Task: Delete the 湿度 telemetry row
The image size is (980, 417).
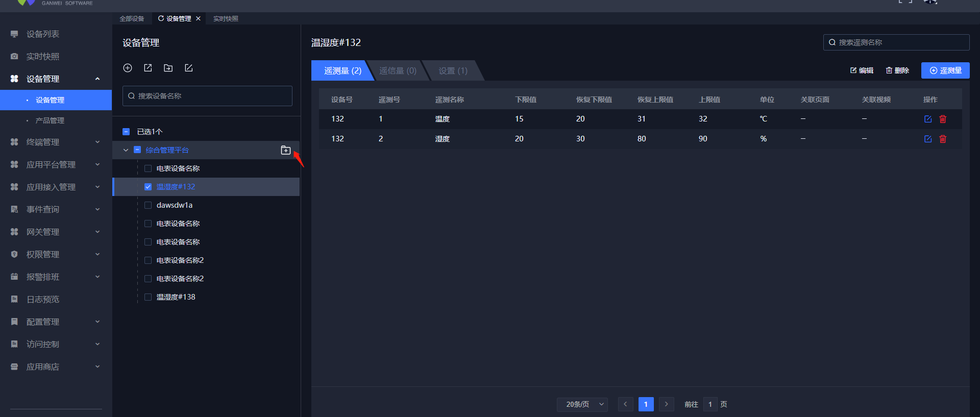Action: click(943, 139)
